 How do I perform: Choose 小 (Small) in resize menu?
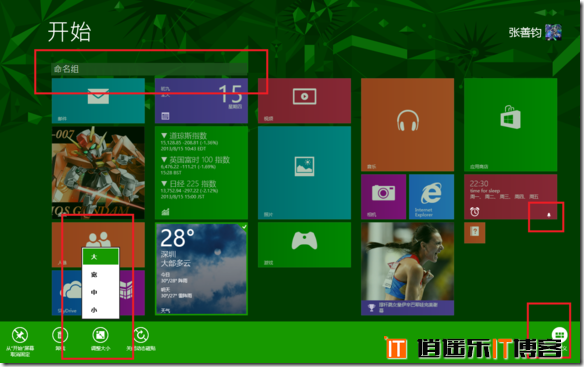coord(101,310)
